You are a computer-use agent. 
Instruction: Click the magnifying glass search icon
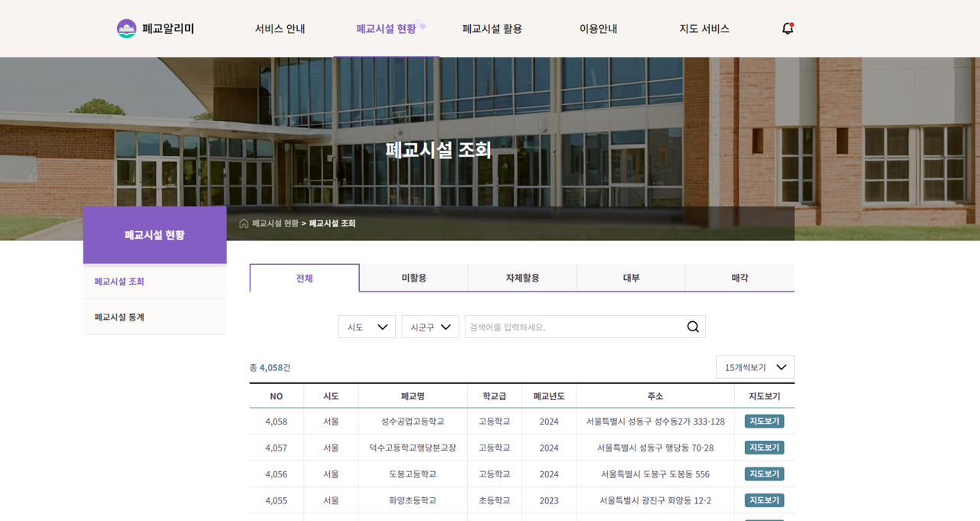692,326
